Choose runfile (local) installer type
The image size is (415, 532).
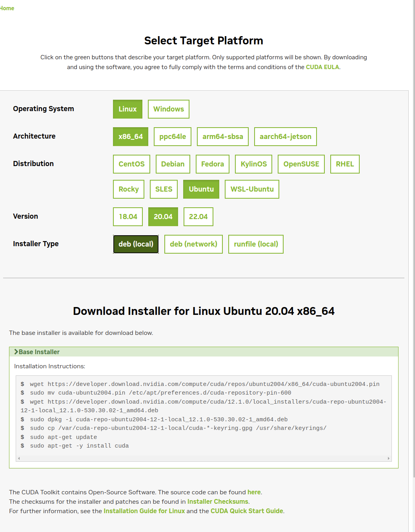pyautogui.click(x=256, y=244)
